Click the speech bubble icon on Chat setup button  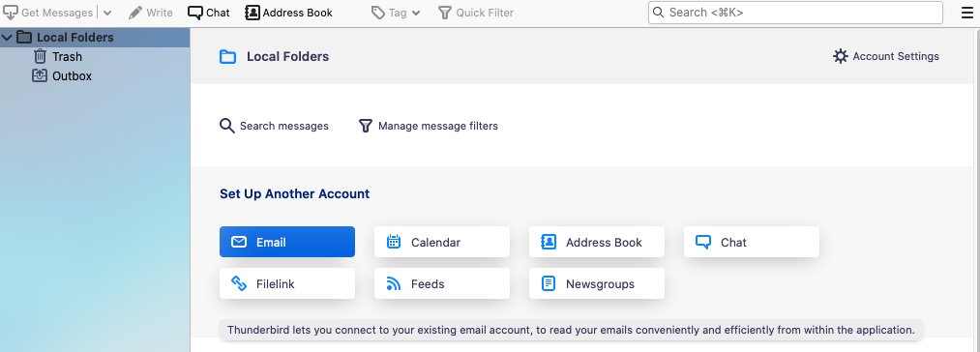click(703, 242)
